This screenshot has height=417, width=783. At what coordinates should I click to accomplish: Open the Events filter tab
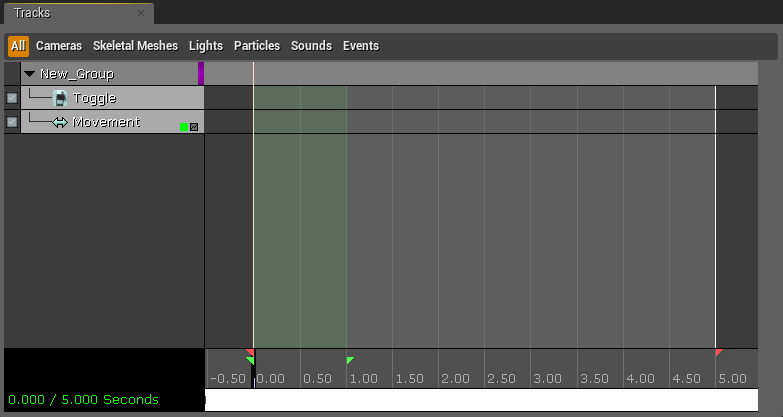[361, 46]
